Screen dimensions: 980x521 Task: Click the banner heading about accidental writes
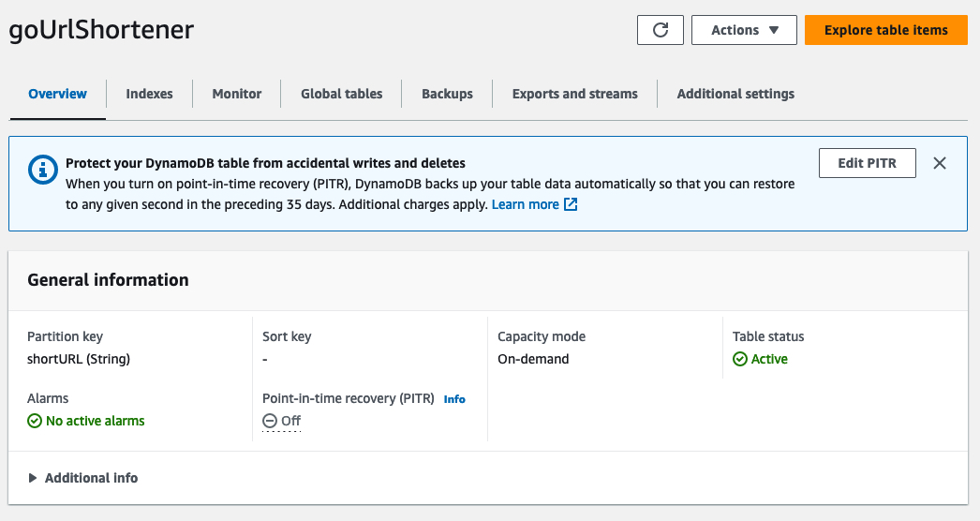tap(266, 163)
